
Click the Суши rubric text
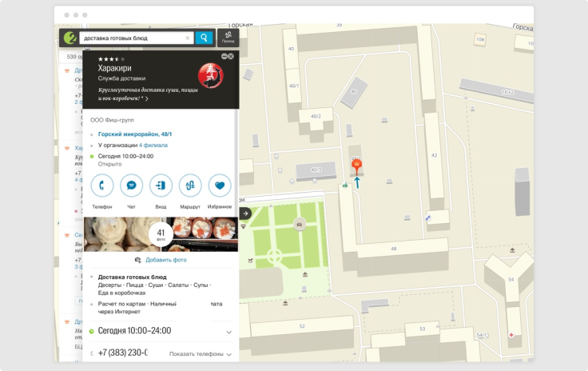[x=155, y=285]
